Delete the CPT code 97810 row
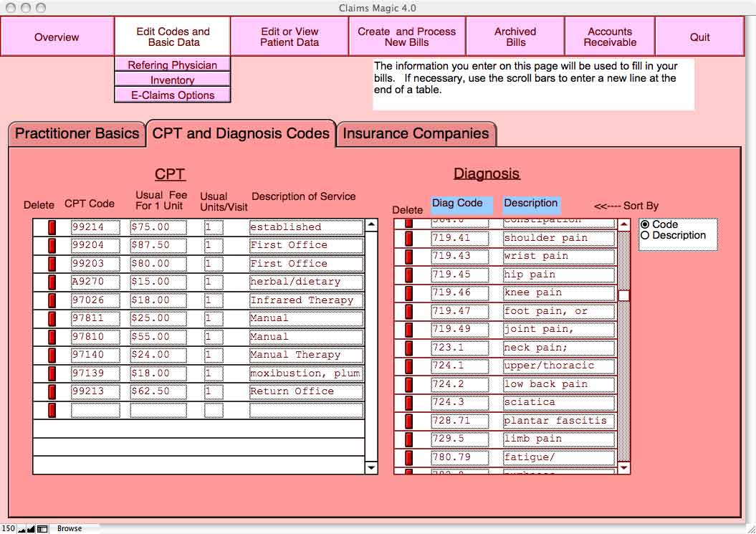This screenshot has height=534, width=756. pos(52,337)
